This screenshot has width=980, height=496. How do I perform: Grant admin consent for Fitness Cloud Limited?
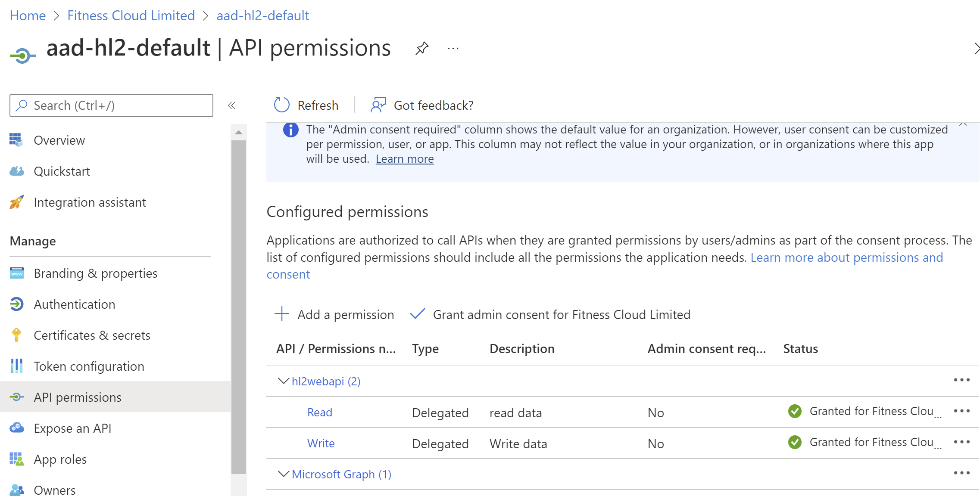pos(550,314)
